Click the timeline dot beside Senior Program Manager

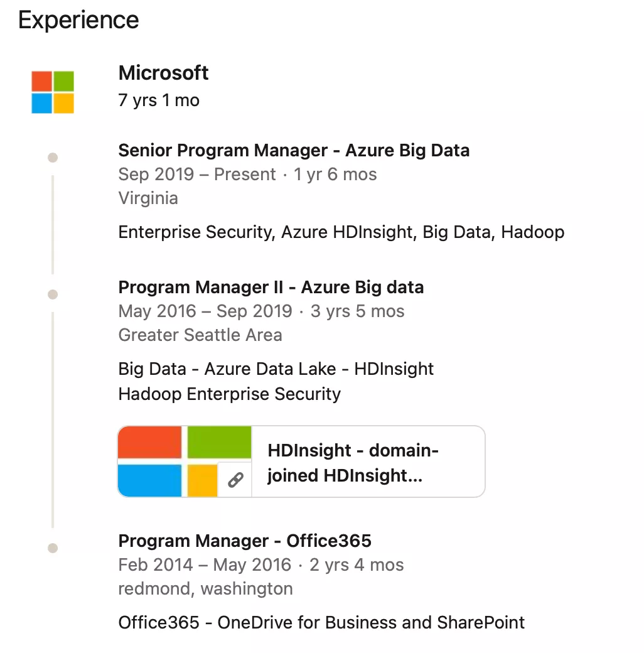tap(53, 158)
